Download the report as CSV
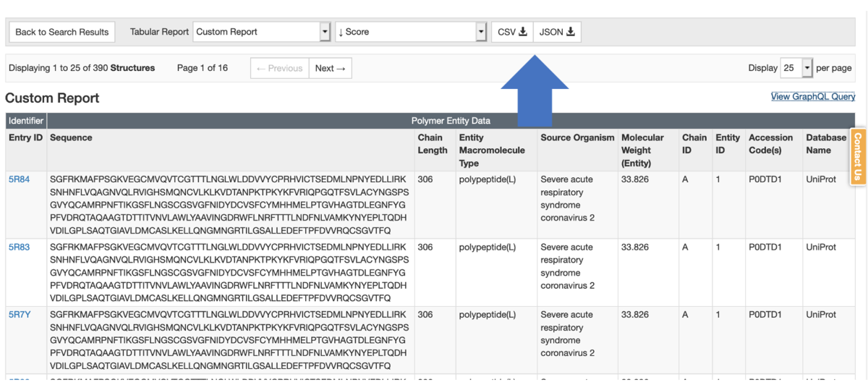 [x=512, y=32]
